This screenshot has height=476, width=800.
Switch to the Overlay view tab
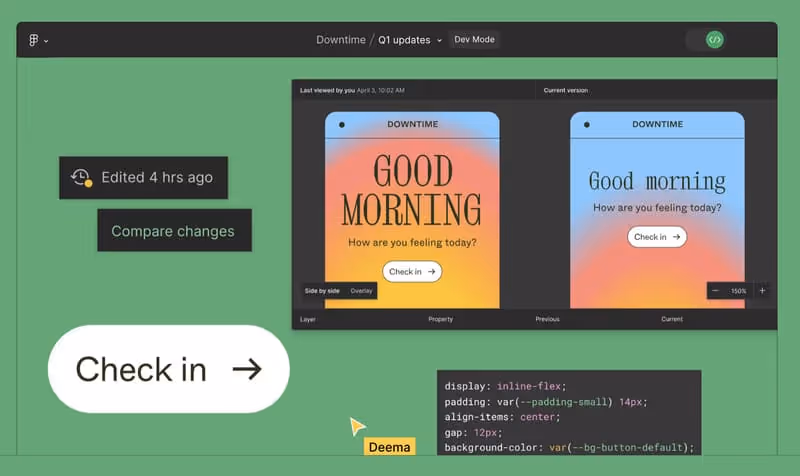(361, 291)
